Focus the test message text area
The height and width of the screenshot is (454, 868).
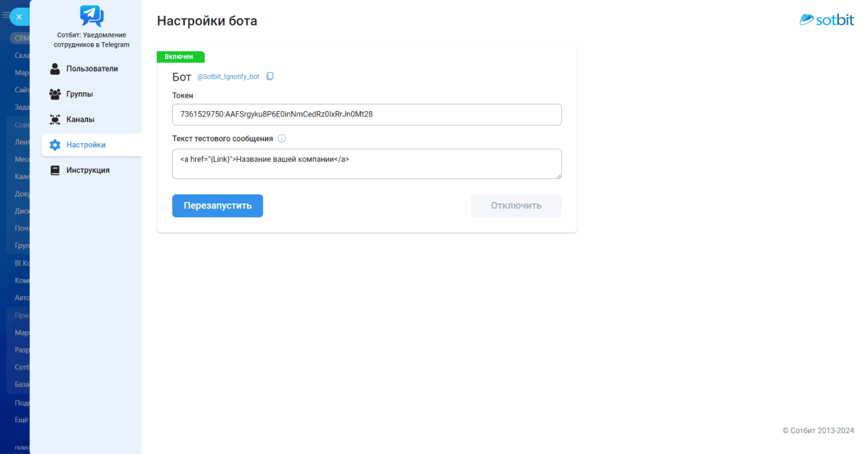[x=366, y=164]
